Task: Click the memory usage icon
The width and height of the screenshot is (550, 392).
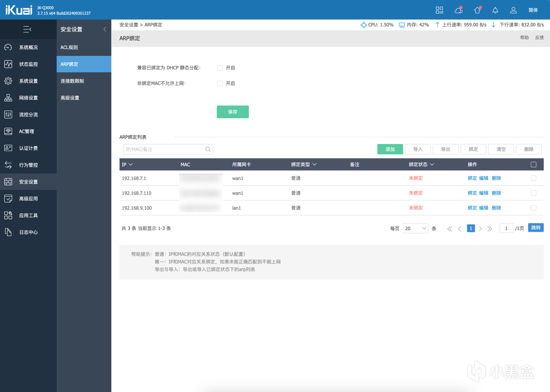Action: pos(402,25)
